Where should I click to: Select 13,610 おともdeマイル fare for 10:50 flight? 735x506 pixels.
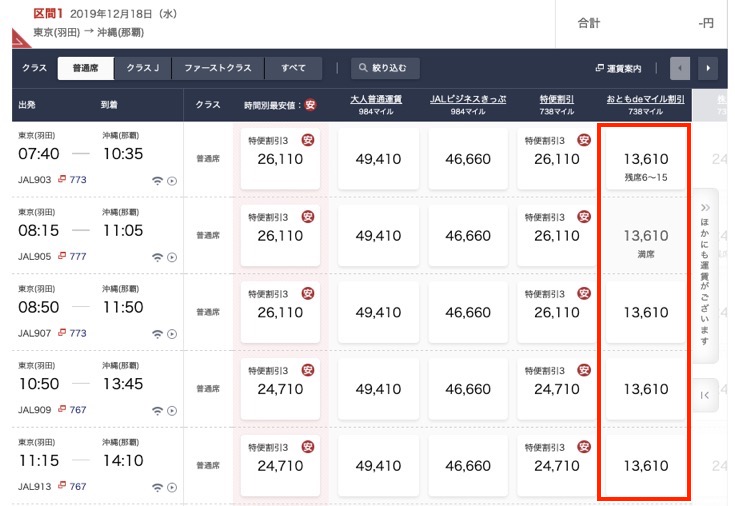[645, 389]
